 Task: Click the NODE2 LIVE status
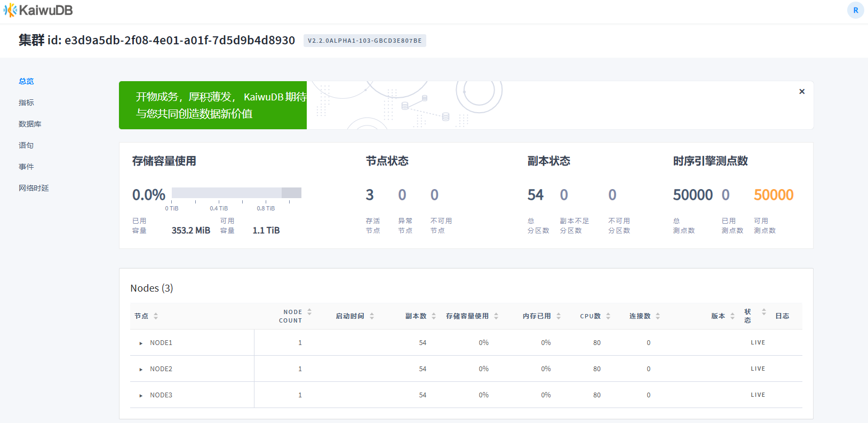click(x=758, y=369)
